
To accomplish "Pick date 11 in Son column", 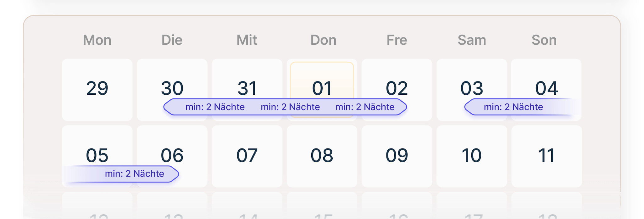I will point(546,155).
